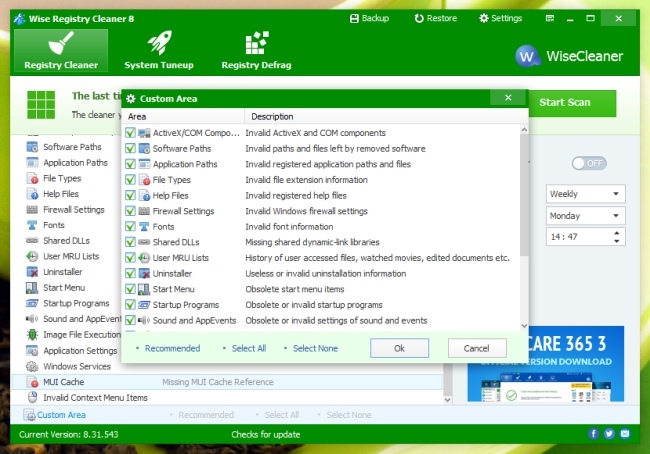Uncheck ActiveX/COM Components checkbox
Screen dimensions: 650x454
tap(130, 133)
